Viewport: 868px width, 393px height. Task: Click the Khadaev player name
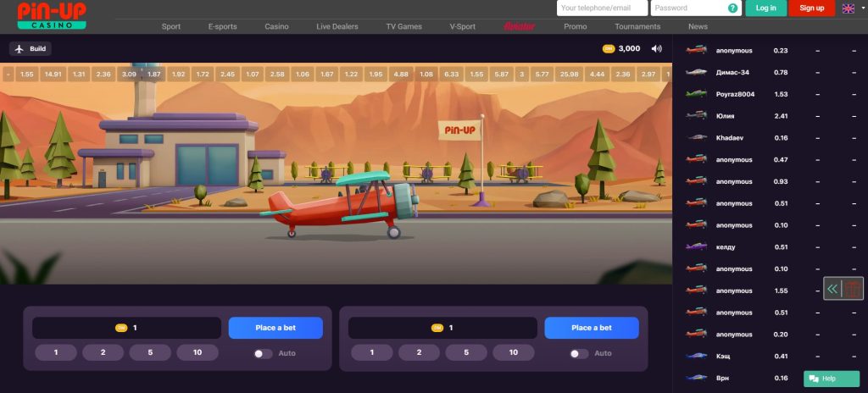click(x=730, y=138)
